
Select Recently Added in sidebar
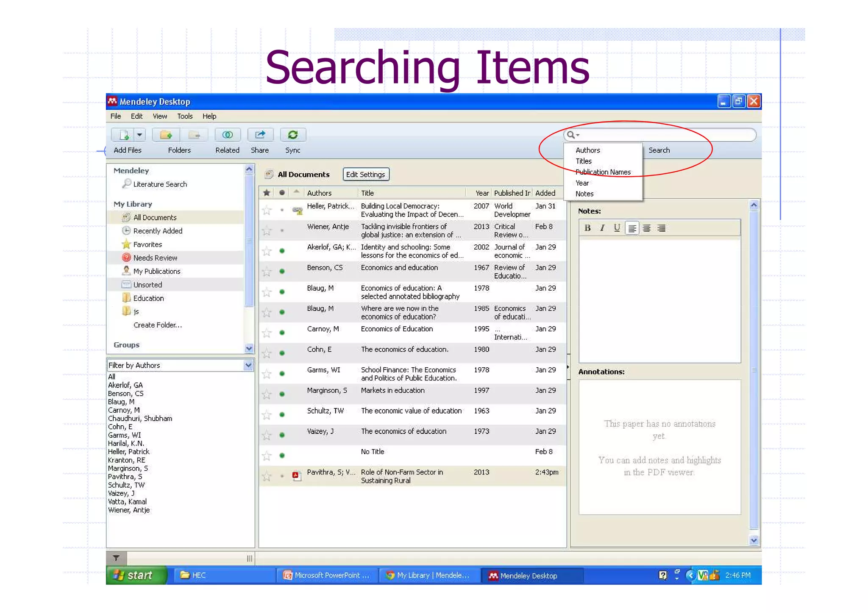tap(157, 231)
